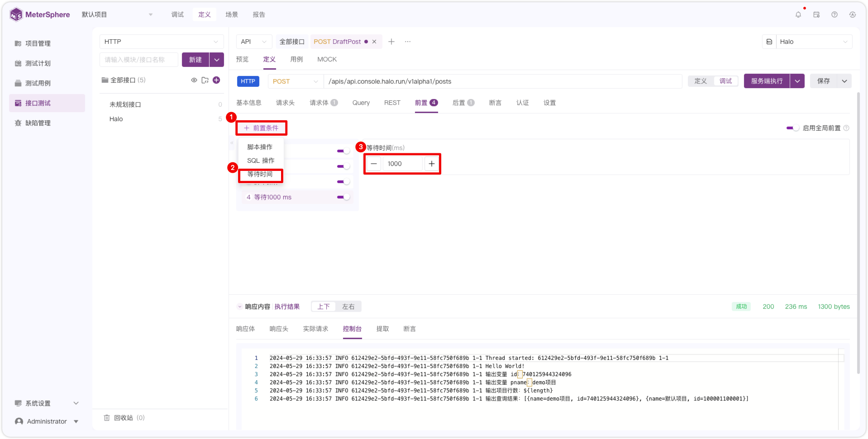The height and width of the screenshot is (439, 868).
Task: Open the 后置 tab
Action: (463, 103)
